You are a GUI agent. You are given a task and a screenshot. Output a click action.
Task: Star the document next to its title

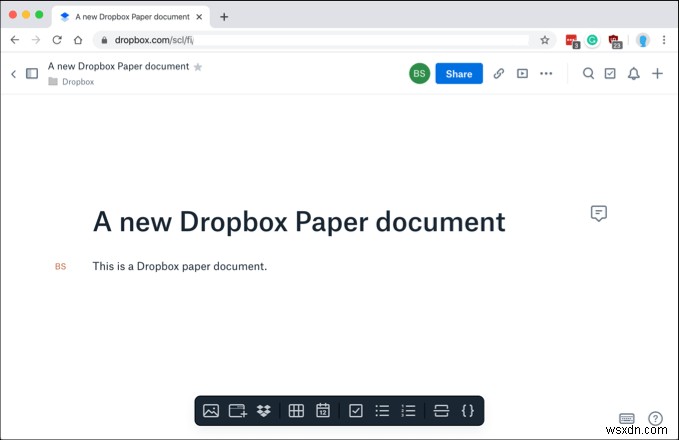coord(198,67)
